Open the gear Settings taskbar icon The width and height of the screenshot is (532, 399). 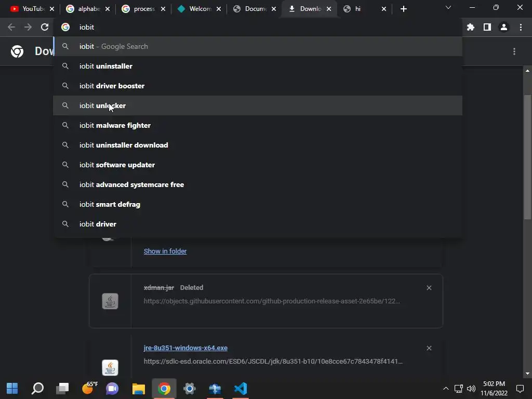[x=189, y=389]
